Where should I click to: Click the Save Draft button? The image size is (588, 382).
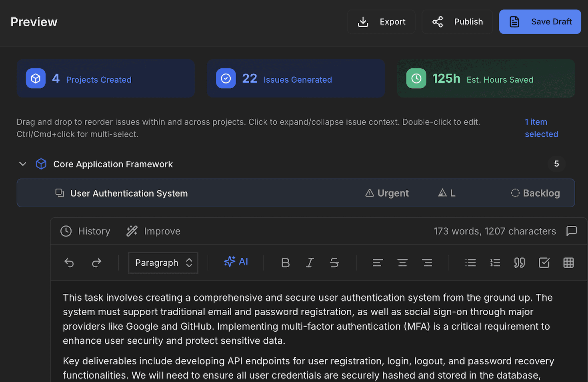pyautogui.click(x=540, y=22)
